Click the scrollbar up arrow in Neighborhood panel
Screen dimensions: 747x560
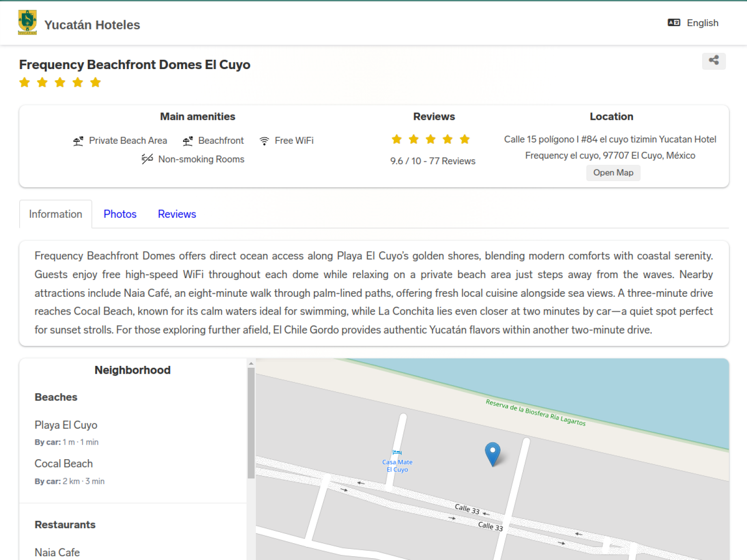point(251,363)
